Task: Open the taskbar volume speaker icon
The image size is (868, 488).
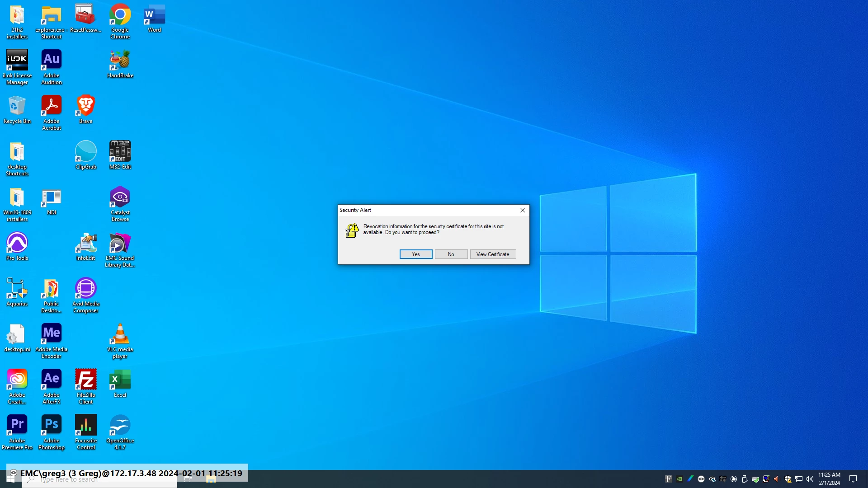Action: [809, 479]
